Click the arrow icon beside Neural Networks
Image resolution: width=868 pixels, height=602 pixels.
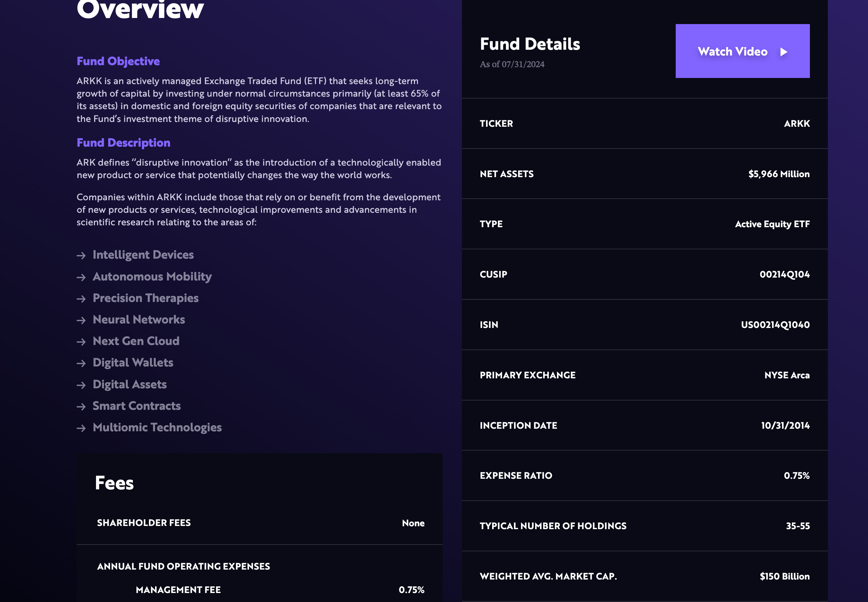81,321
